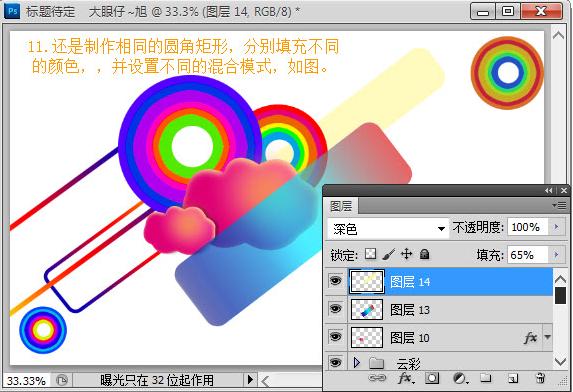This screenshot has height=392, width=573.
Task: Add a layer mask
Action: click(x=432, y=378)
